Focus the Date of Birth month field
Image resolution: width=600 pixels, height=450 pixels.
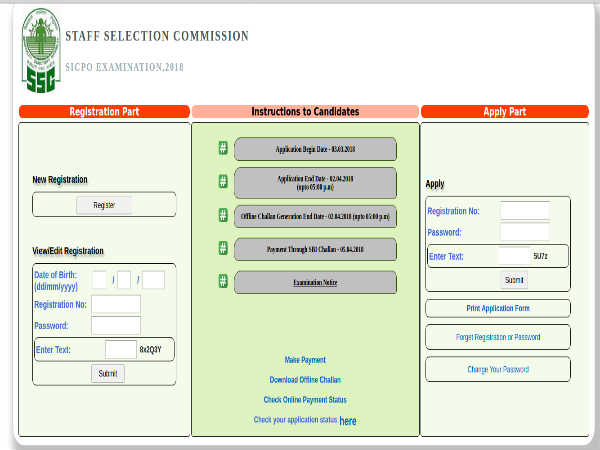click(x=124, y=280)
